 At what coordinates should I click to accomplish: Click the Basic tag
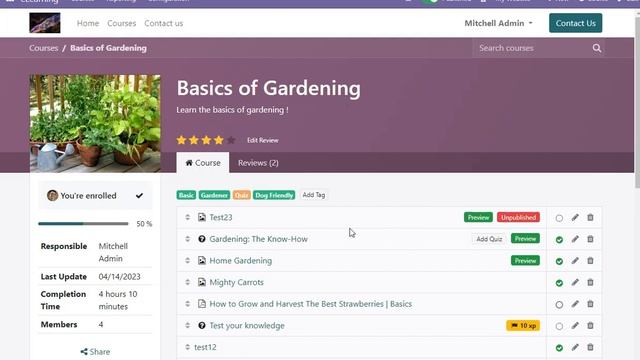pyautogui.click(x=186, y=195)
